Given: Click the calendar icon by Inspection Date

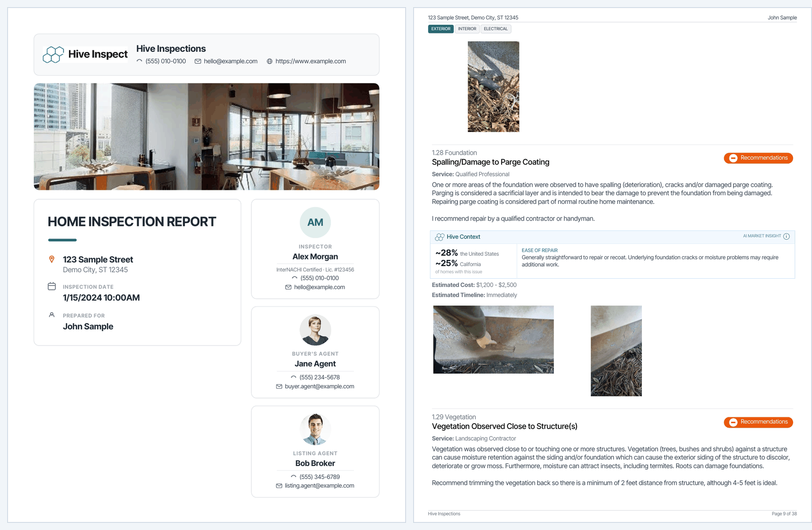Looking at the screenshot, I should click(x=52, y=286).
